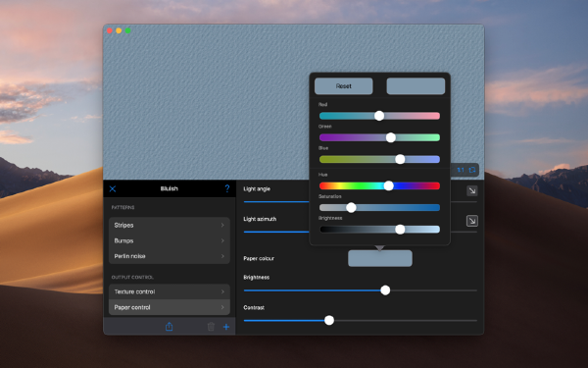Click the Contrast slider handle
588x368 pixels.
329,320
